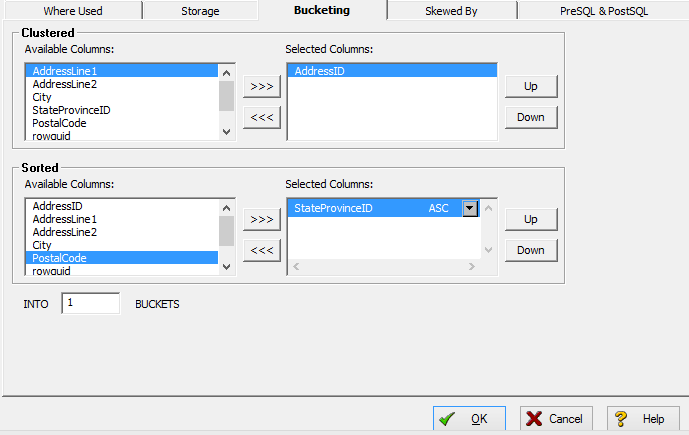Switch to PreSQL & PostSQL tab

[604, 11]
